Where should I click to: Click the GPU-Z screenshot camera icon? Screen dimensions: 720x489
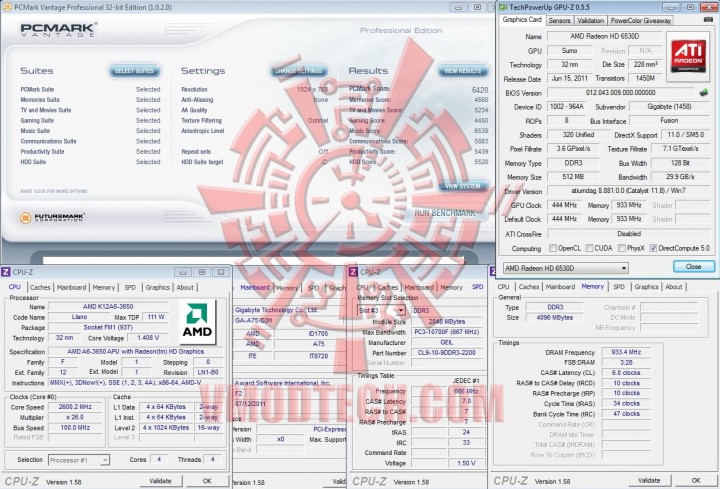click(x=708, y=20)
